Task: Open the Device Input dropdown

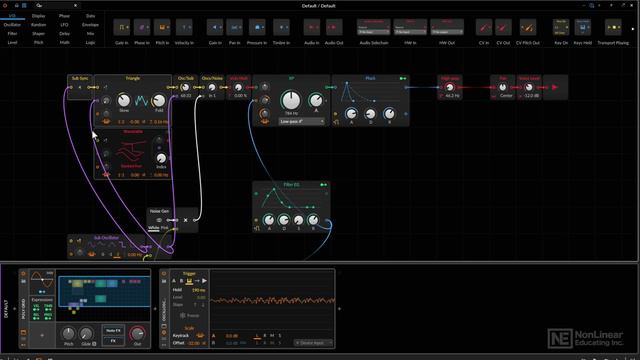Action: (x=314, y=343)
